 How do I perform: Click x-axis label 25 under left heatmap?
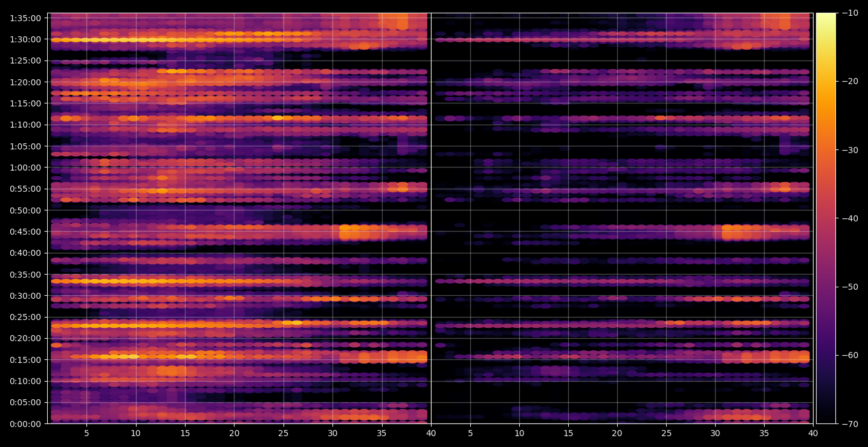click(283, 433)
